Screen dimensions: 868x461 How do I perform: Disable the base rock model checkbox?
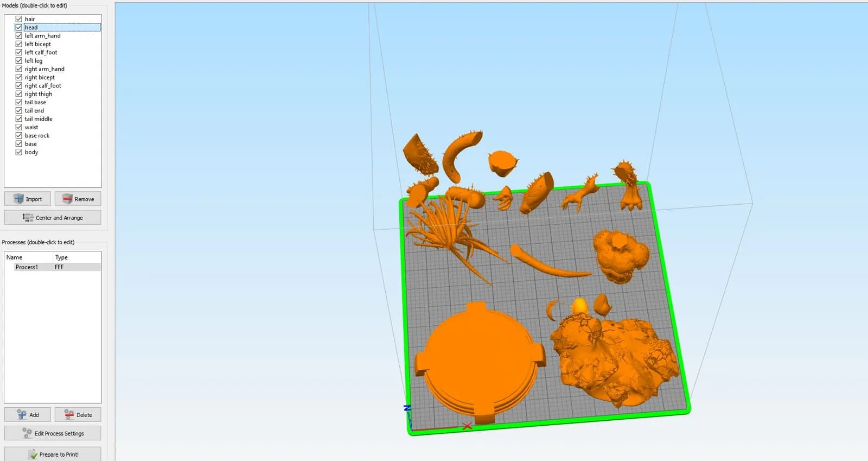tap(19, 136)
